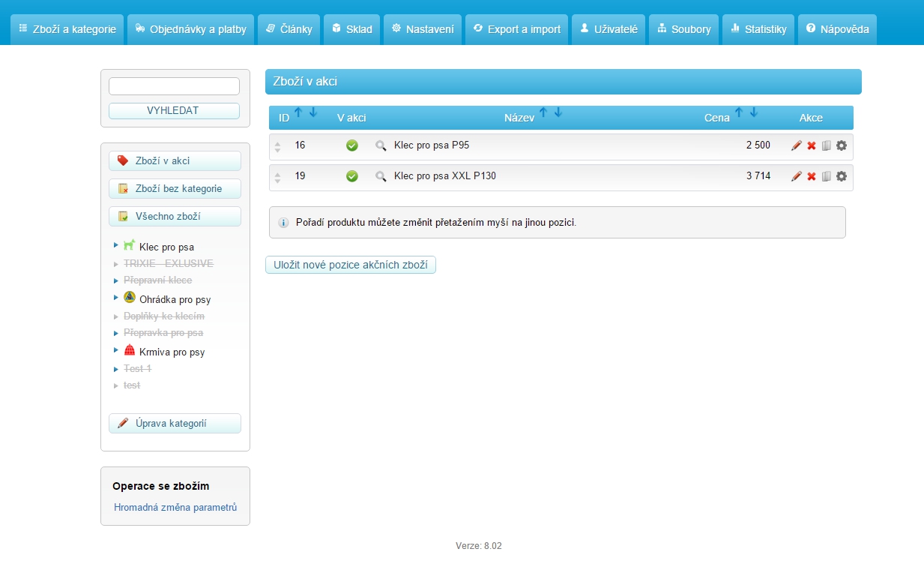Click the edit pencil icon for Klec pro psa P95

coord(797,145)
